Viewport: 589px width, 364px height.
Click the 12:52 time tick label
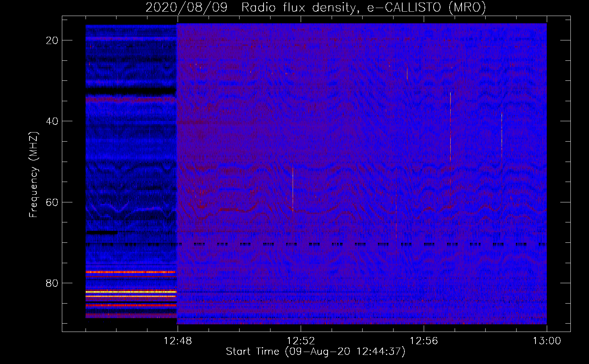pyautogui.click(x=301, y=341)
